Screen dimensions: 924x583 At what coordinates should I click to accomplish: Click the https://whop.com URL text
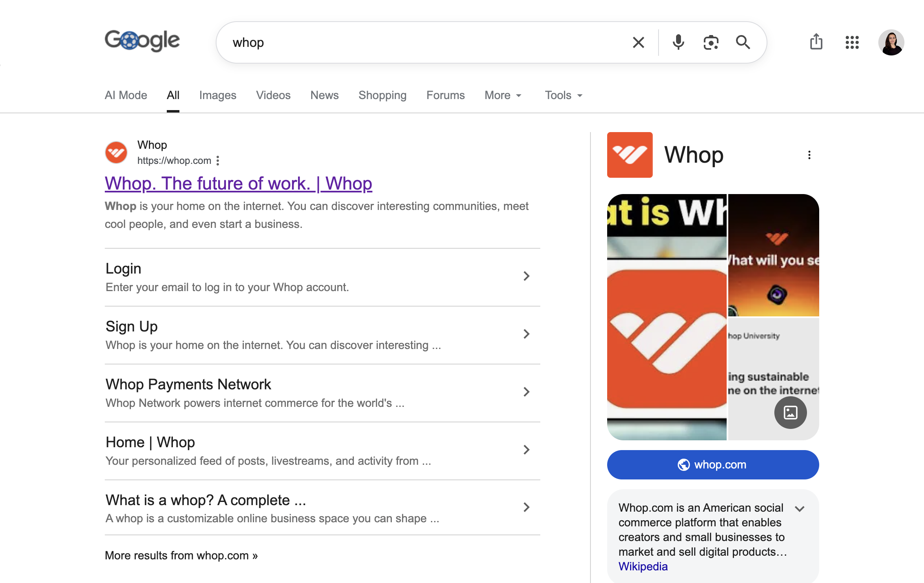(x=174, y=161)
